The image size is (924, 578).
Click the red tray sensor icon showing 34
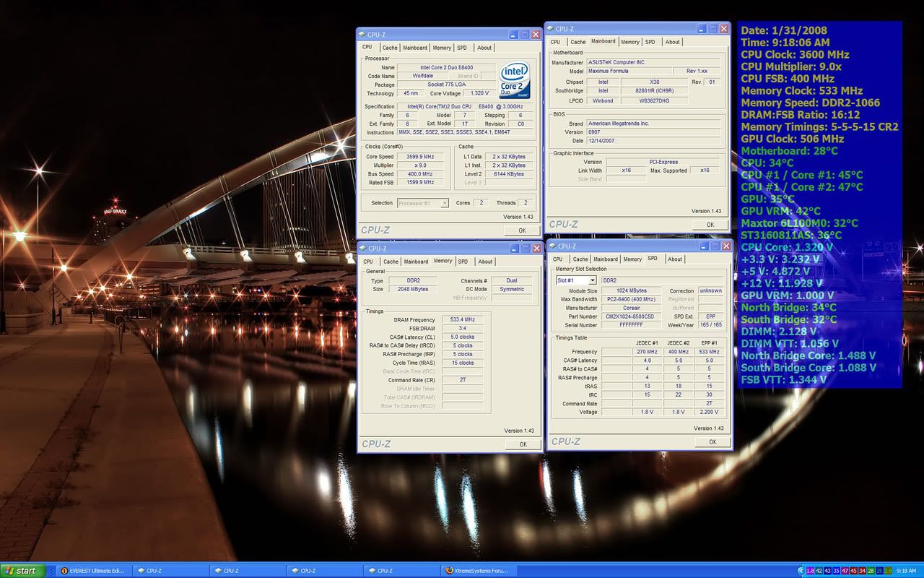pyautogui.click(x=863, y=571)
